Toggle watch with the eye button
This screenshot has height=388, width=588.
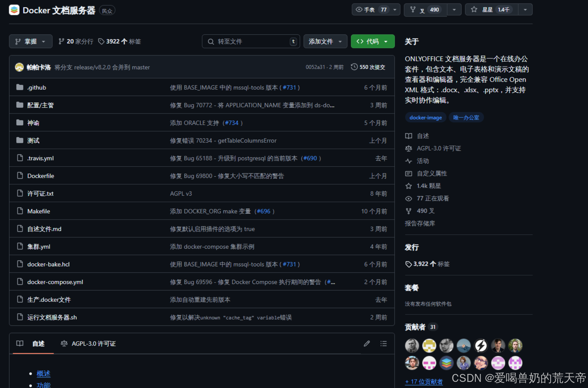pos(359,9)
